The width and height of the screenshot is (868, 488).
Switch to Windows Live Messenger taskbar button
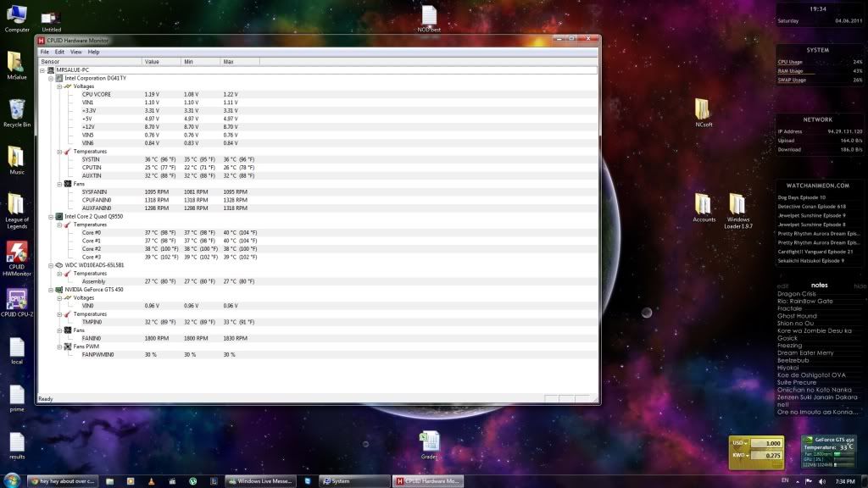(x=260, y=481)
